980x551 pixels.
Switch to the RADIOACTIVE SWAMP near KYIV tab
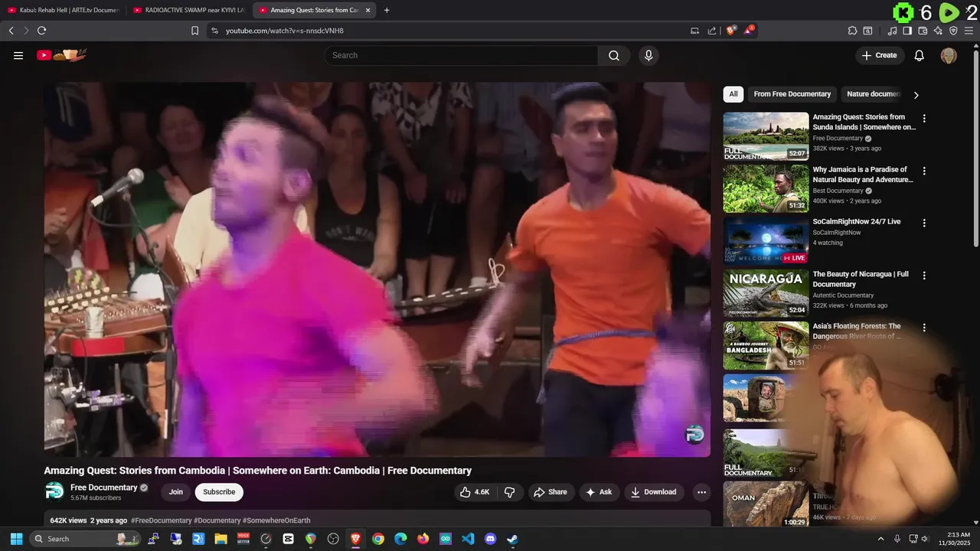tap(190, 10)
